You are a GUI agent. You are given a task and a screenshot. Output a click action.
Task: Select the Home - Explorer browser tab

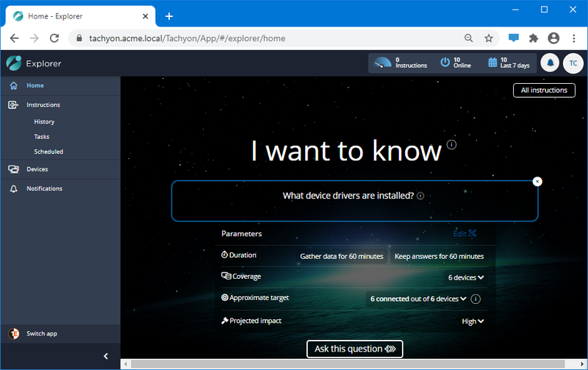pos(81,16)
